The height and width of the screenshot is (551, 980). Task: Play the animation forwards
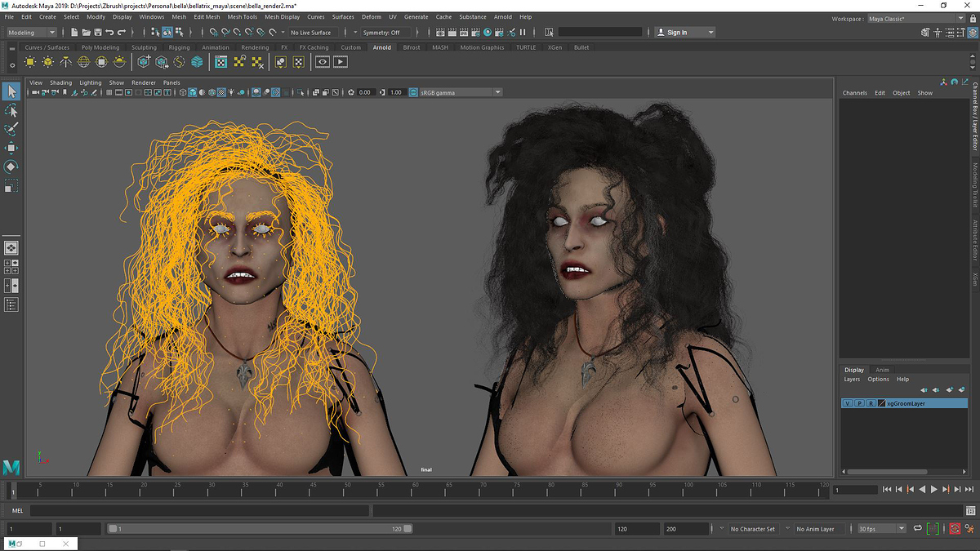pyautogui.click(x=933, y=489)
